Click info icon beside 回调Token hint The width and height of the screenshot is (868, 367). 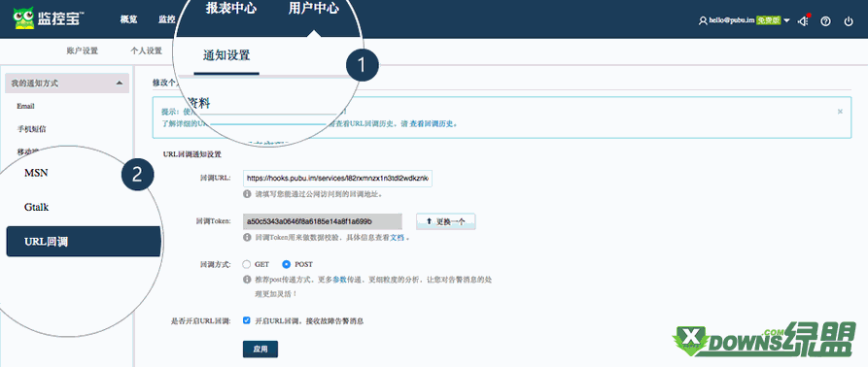[247, 237]
